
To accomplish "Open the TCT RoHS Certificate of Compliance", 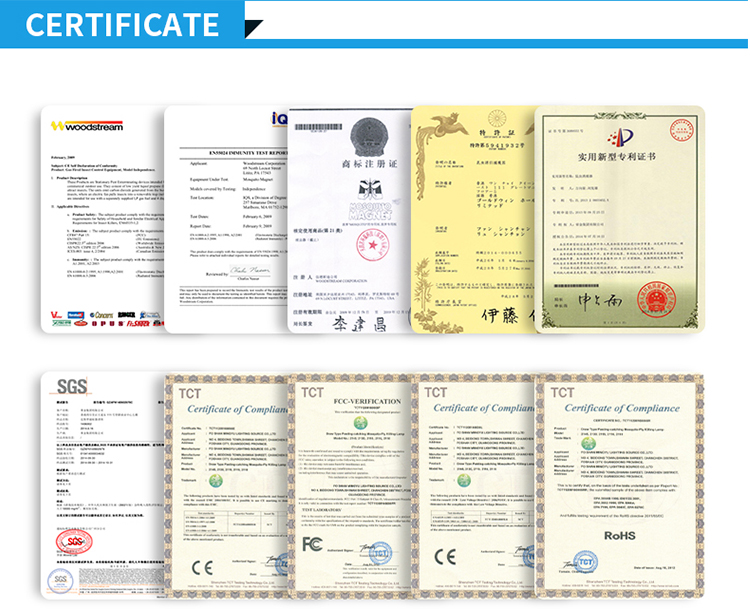I will (x=619, y=486).
